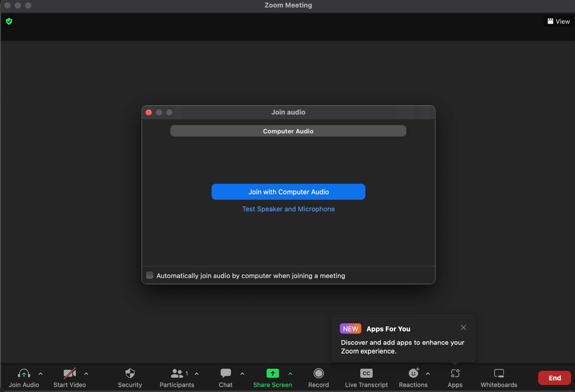575x392 pixels.
Task: Click the Join Audio headphone icon
Action: (x=24, y=373)
